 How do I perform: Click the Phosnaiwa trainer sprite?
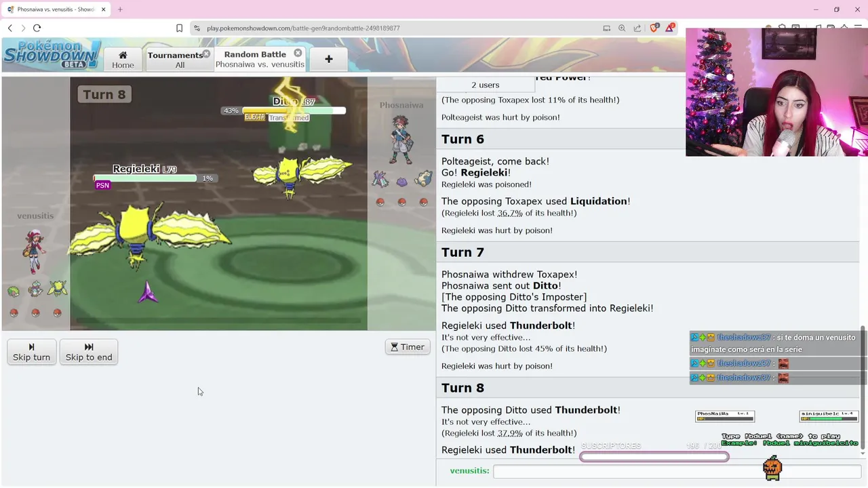coord(401,140)
